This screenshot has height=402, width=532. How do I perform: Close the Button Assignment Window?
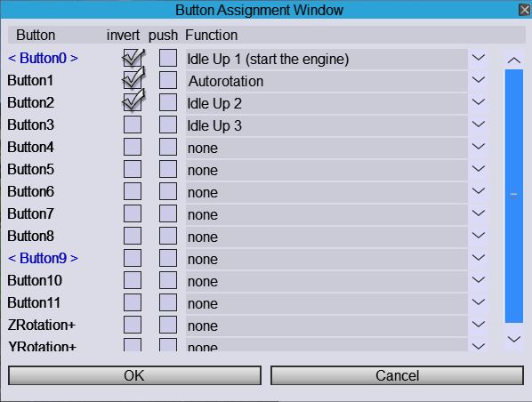tap(525, 10)
